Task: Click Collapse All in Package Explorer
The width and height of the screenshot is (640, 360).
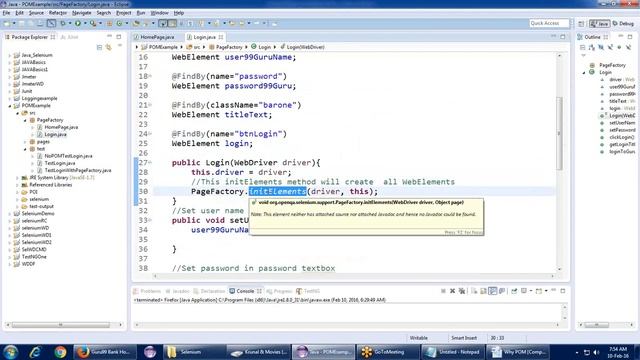Action: (x=99, y=47)
